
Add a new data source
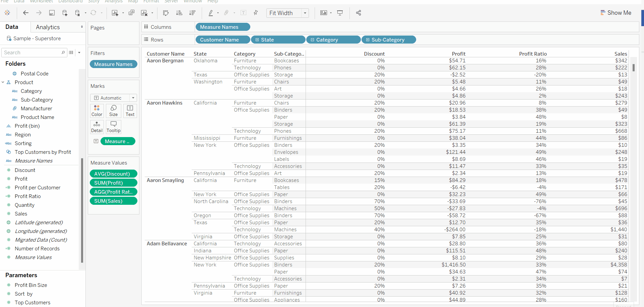point(65,13)
